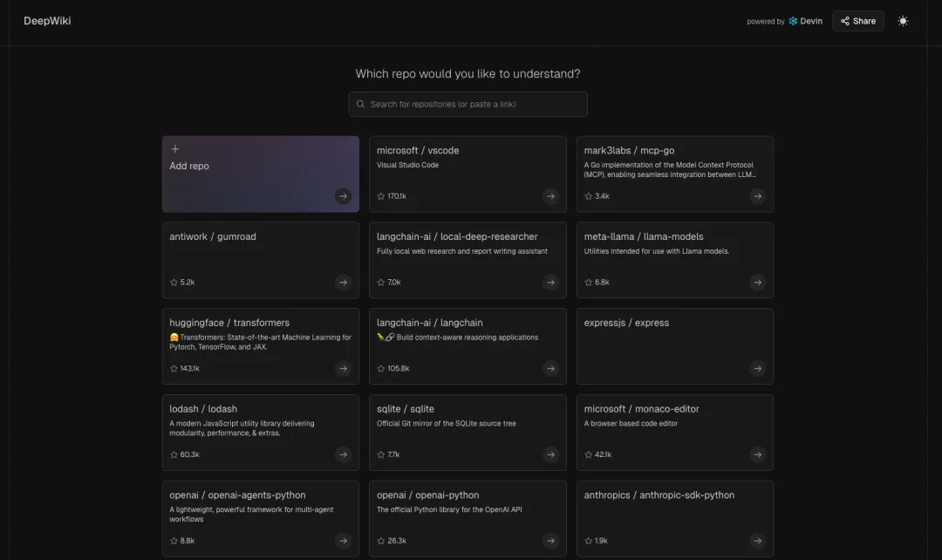Viewport: 942px width, 560px height.
Task: Open expressjs / express title
Action: 626,323
